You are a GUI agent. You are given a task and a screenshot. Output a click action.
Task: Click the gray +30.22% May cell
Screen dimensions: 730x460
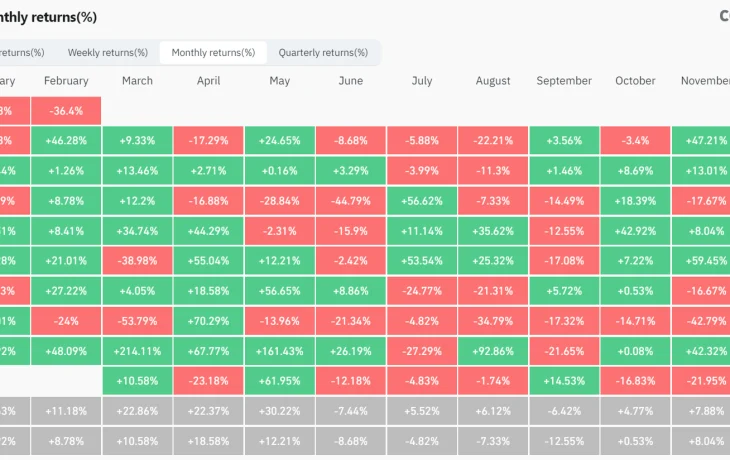click(x=280, y=411)
